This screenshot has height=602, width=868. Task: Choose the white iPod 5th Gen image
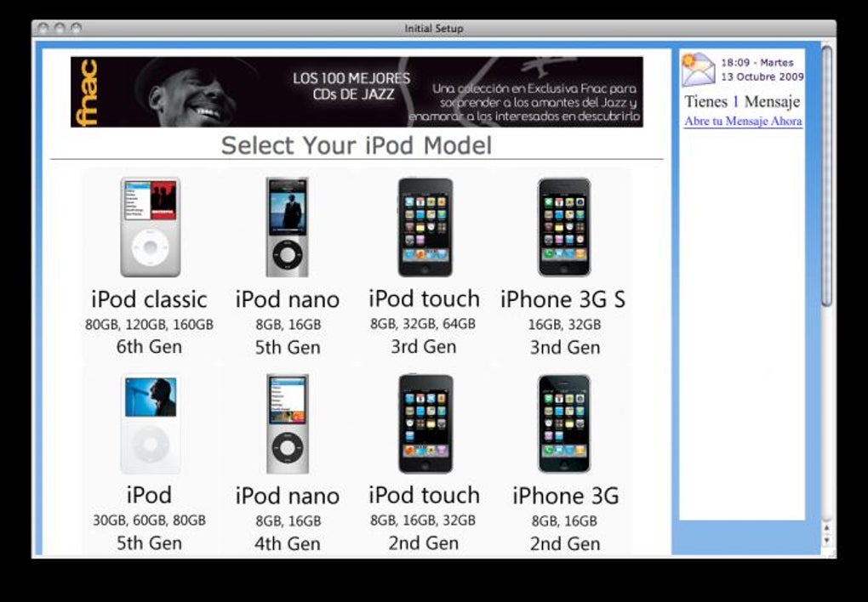click(150, 423)
